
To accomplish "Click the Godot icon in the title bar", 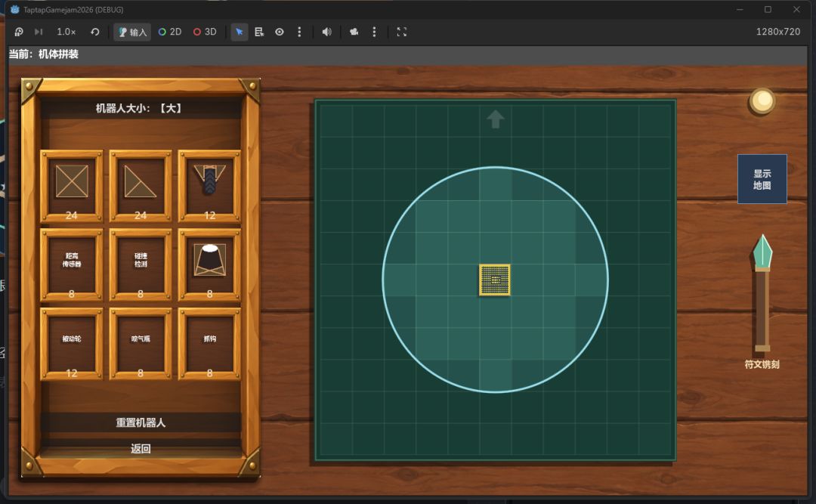I will (x=14, y=9).
